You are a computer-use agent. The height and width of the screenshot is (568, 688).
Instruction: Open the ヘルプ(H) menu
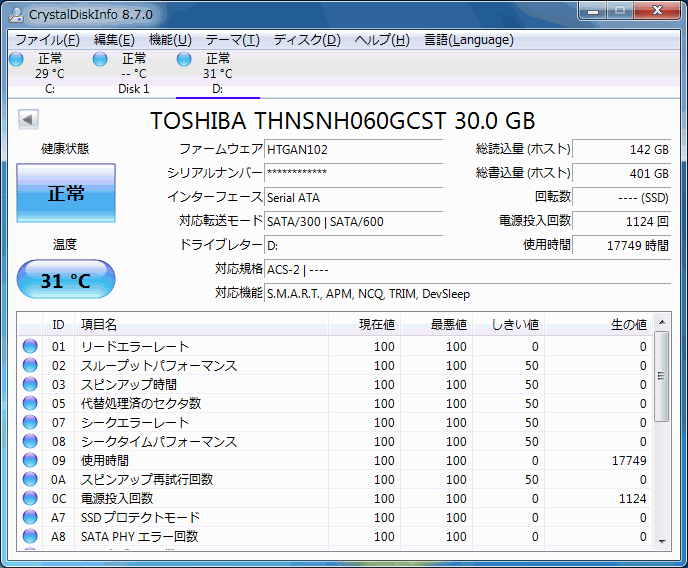click(x=382, y=40)
